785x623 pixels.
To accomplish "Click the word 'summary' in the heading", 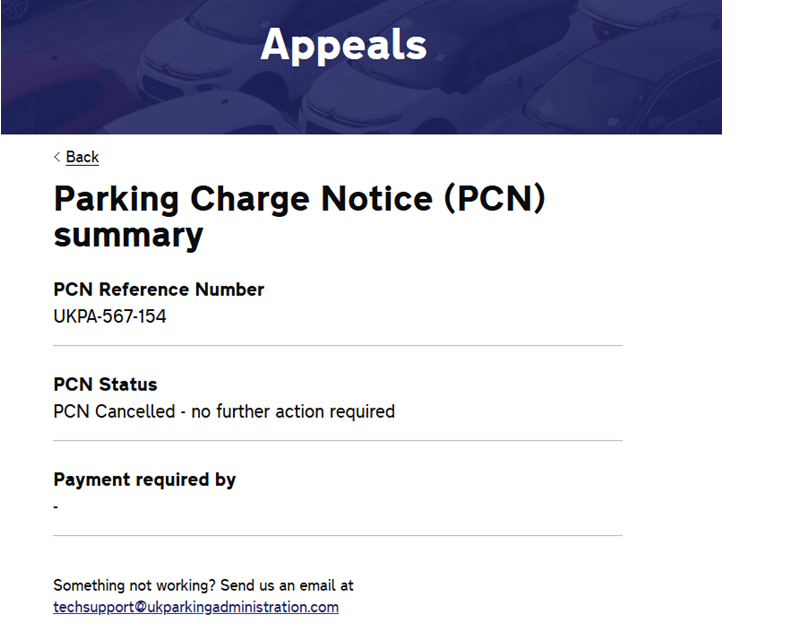I will [128, 236].
